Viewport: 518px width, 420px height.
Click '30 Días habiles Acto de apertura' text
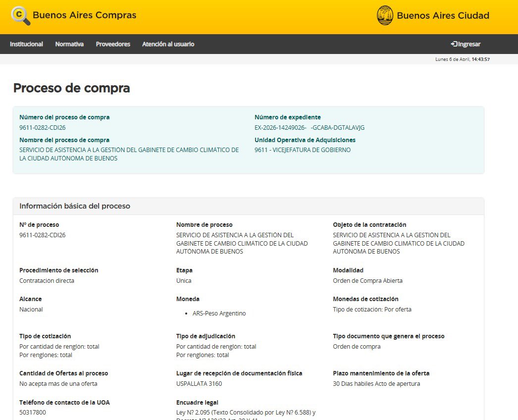(x=376, y=384)
